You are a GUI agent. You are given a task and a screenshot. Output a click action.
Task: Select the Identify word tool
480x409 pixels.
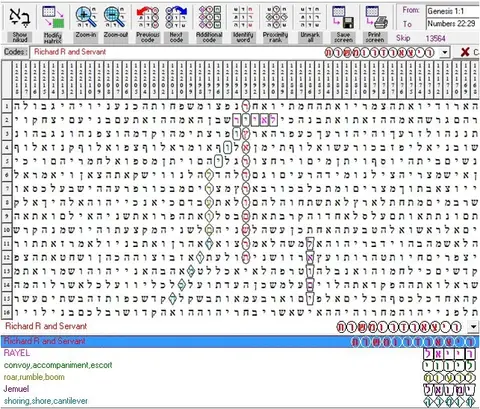pyautogui.click(x=243, y=17)
